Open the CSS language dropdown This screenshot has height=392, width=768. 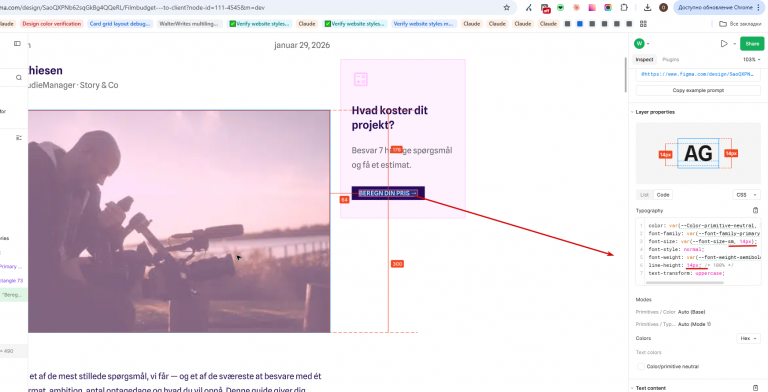(x=746, y=195)
